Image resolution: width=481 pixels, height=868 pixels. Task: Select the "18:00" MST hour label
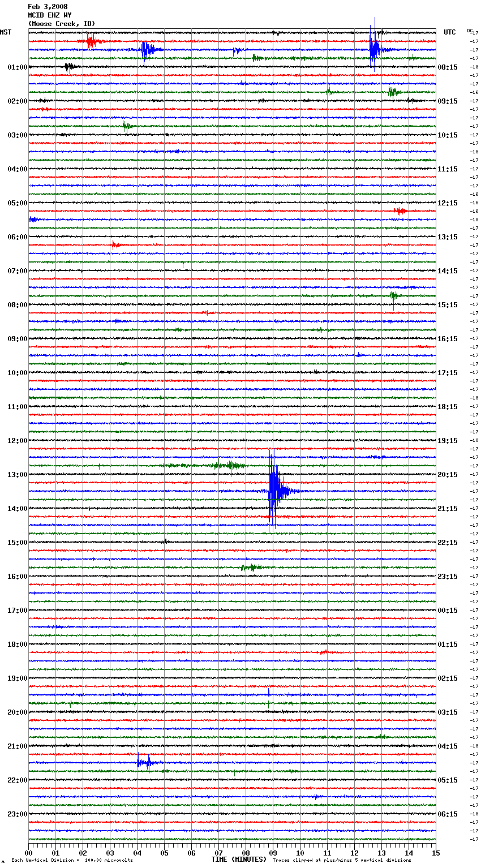pos(18,644)
